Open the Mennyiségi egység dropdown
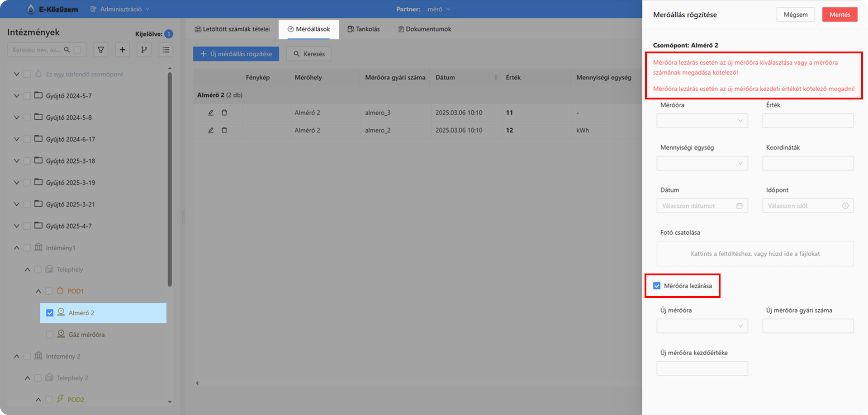 click(702, 163)
